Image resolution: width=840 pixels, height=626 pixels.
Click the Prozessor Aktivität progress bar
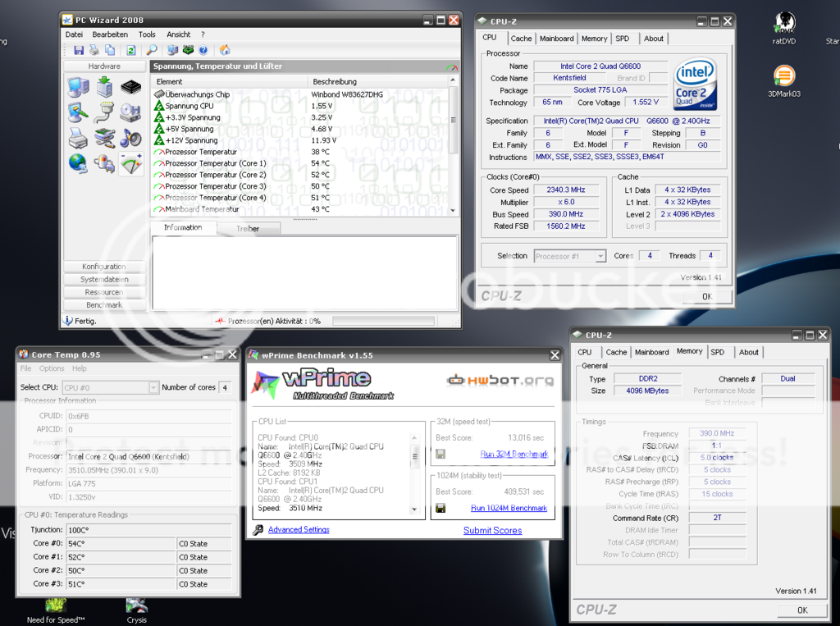(383, 321)
